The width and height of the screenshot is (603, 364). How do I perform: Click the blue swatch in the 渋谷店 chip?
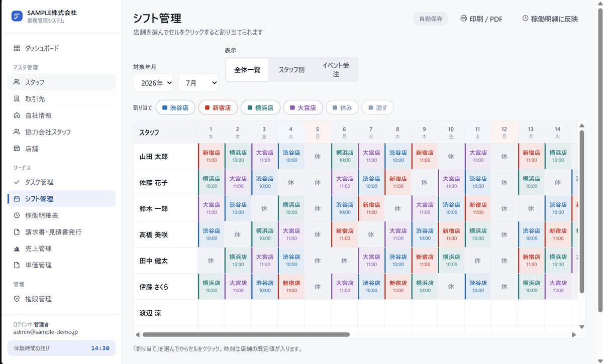tap(165, 107)
